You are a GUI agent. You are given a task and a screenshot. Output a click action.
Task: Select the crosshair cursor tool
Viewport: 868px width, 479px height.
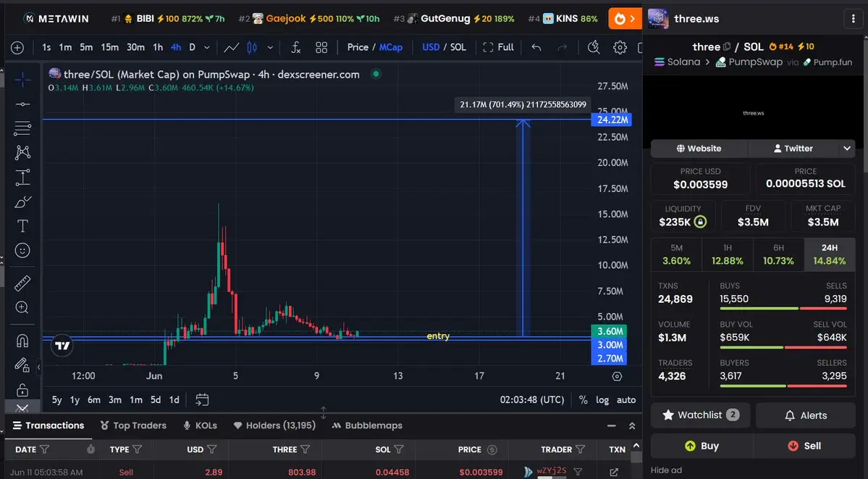[x=22, y=80]
